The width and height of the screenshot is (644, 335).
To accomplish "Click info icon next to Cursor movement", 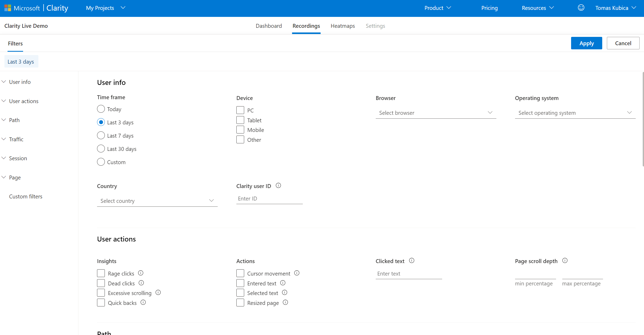I will coord(297,273).
